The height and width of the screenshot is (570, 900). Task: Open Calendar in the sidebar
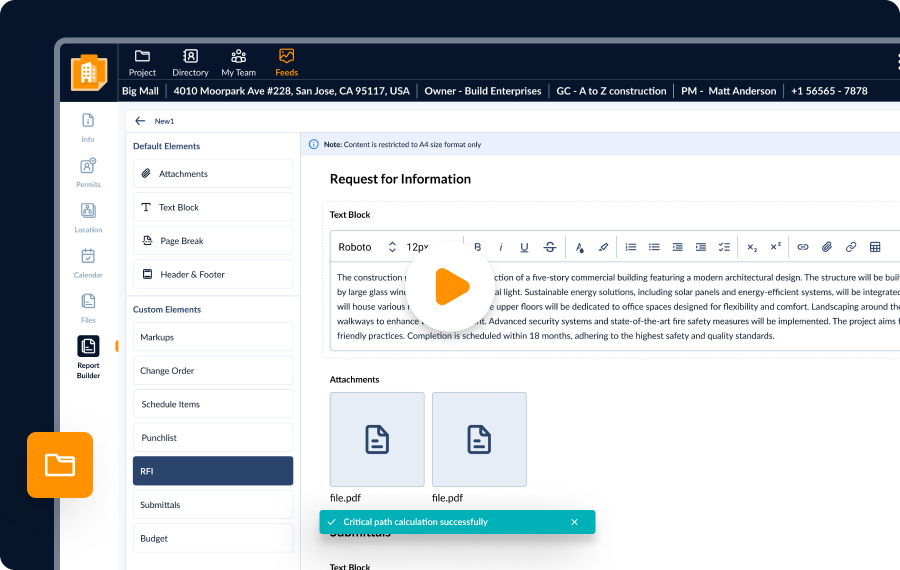coord(88,263)
